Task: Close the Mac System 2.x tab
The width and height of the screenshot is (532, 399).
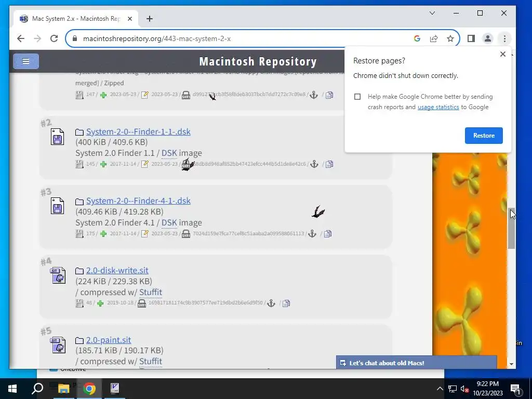Action: [129, 19]
